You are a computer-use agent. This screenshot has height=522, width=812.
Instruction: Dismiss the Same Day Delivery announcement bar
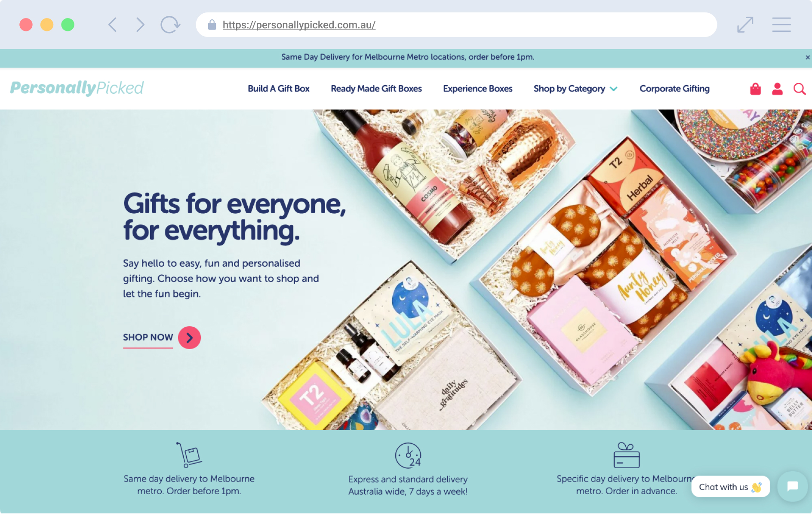click(x=807, y=57)
